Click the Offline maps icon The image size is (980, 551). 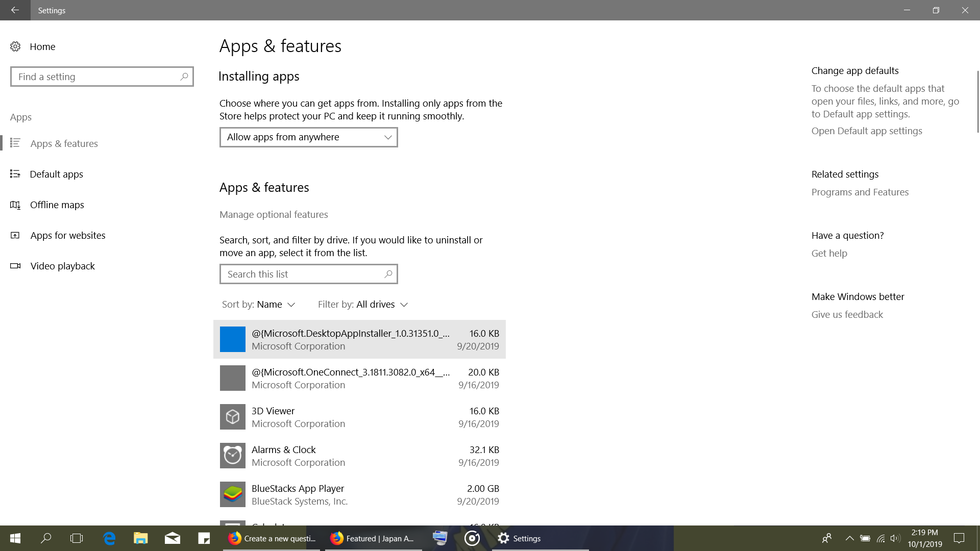coord(15,205)
